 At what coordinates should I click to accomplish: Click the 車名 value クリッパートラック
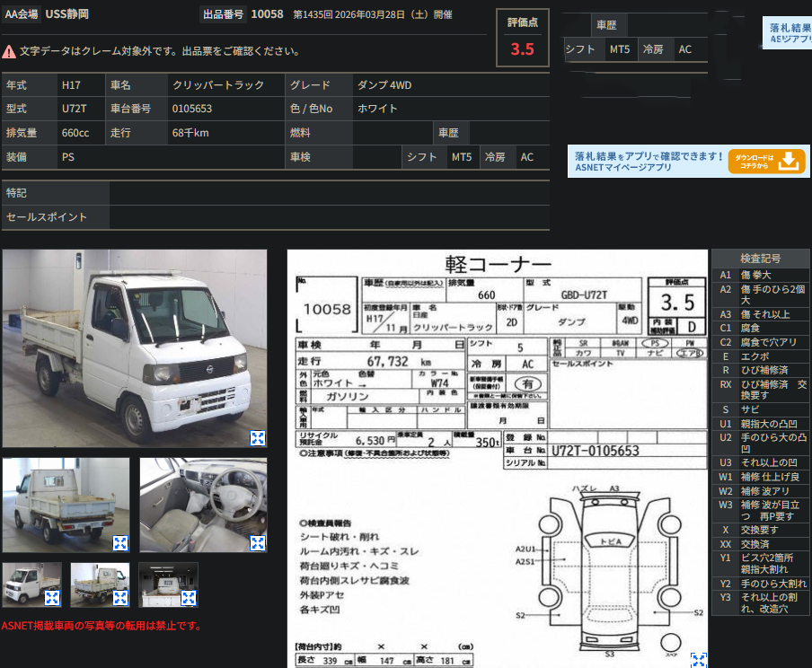(218, 85)
